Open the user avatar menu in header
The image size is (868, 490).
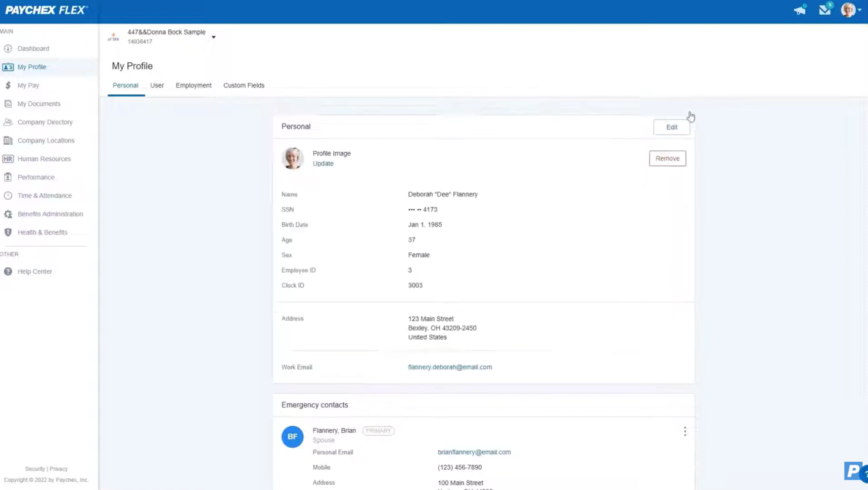851,9
